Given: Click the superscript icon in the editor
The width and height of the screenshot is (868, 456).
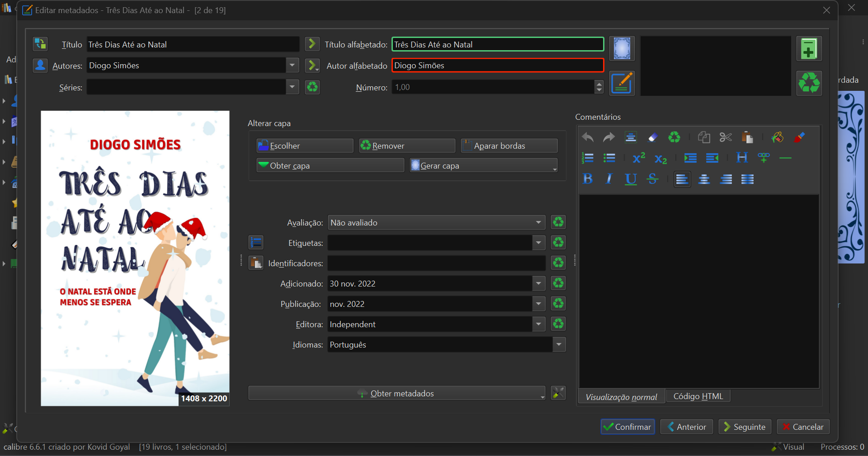Looking at the screenshot, I should point(638,158).
